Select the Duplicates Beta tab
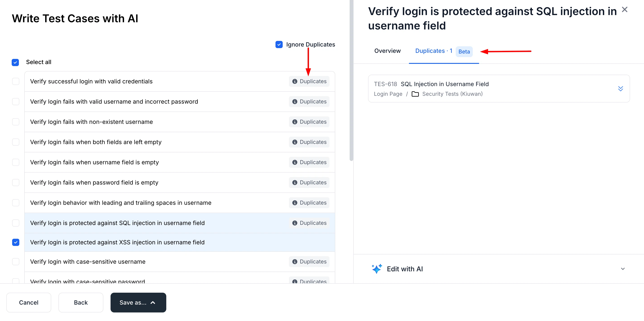Screen dimensions: 644x321 pos(434,51)
